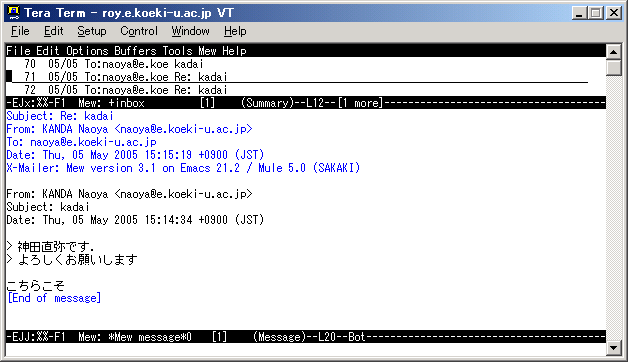Select message 72 Re: kadai row
Viewport: 628px width, 362px height.
coord(305,90)
